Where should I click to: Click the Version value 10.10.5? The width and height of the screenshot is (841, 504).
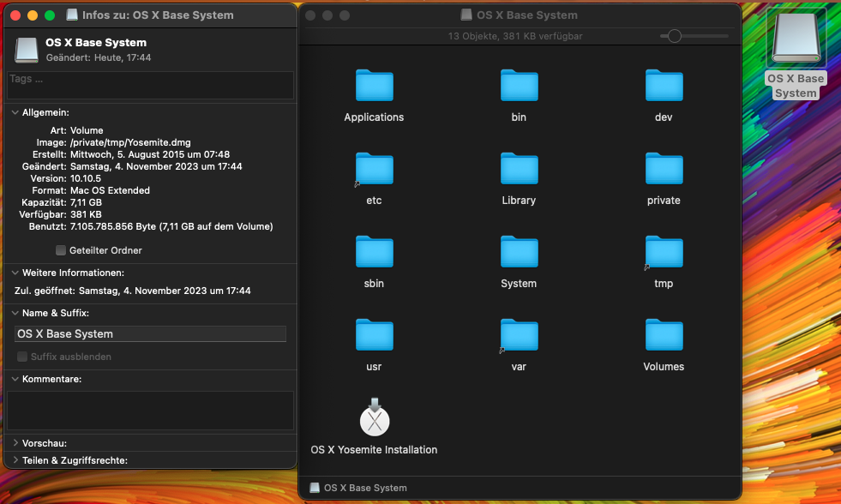point(85,178)
